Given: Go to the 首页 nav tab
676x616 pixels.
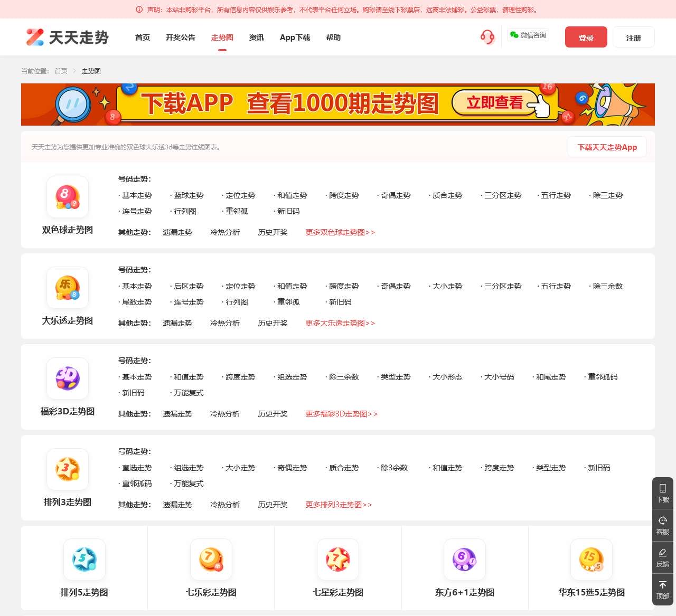Looking at the screenshot, I should point(143,37).
